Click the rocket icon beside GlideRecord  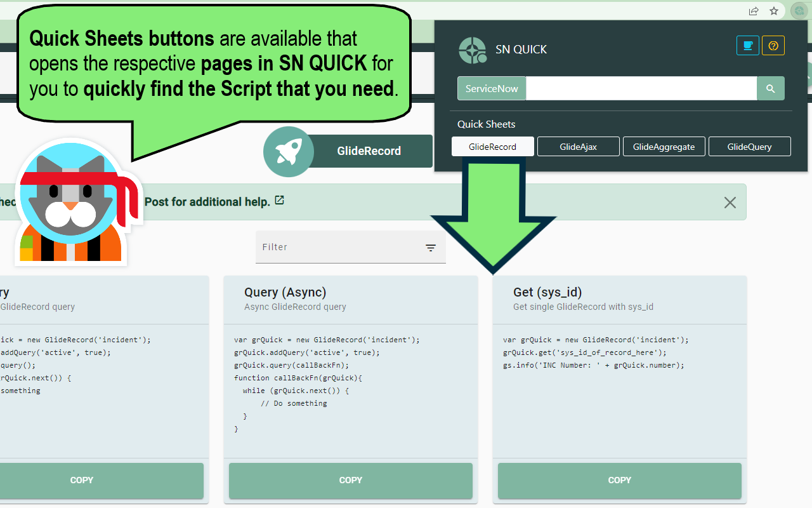pyautogui.click(x=289, y=151)
